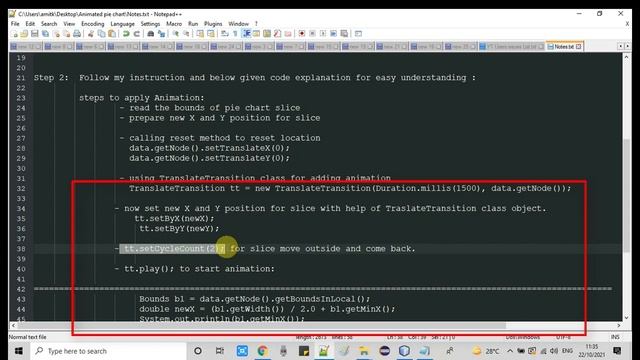
Task: Click the Windows Start button
Action: click(18, 351)
